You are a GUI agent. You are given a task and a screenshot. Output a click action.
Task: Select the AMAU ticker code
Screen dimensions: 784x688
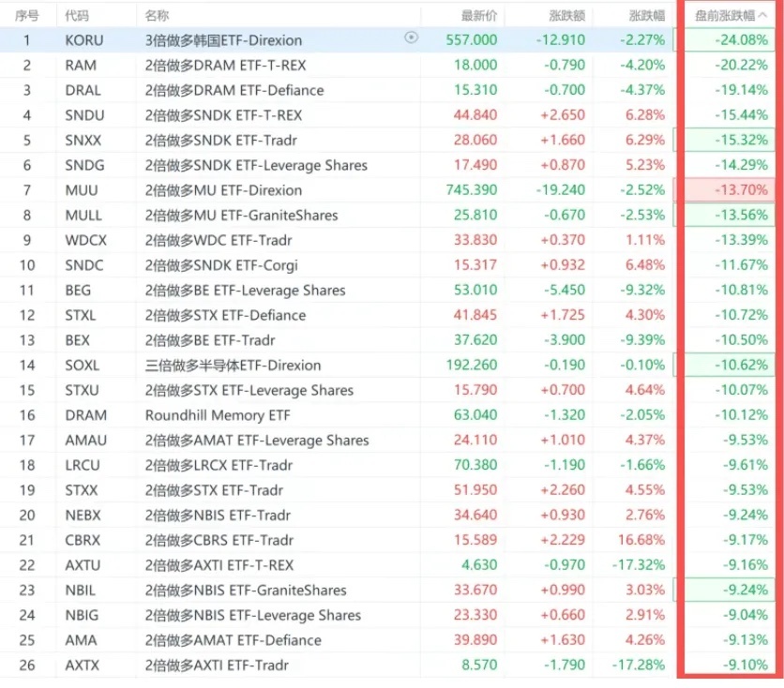click(85, 440)
